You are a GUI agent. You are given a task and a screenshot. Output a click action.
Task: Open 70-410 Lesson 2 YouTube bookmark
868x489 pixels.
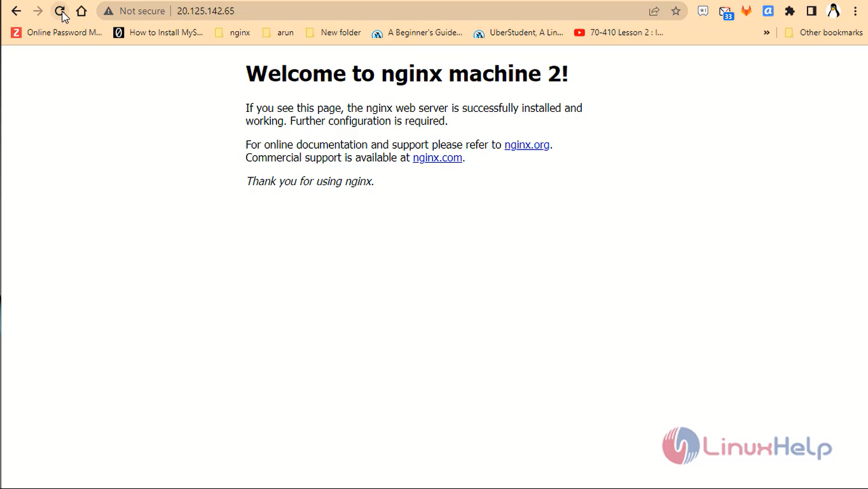(x=619, y=32)
